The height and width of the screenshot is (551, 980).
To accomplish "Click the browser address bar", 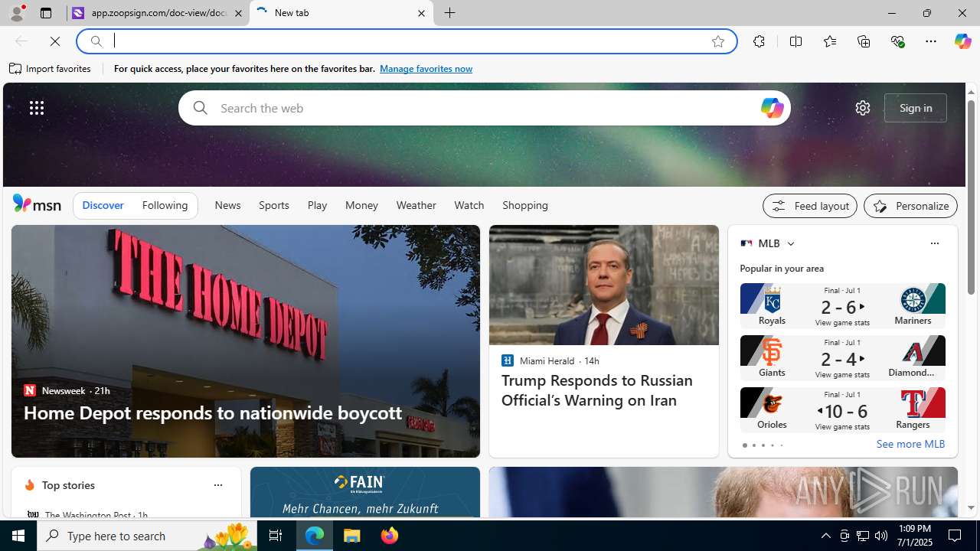I will (x=406, y=41).
